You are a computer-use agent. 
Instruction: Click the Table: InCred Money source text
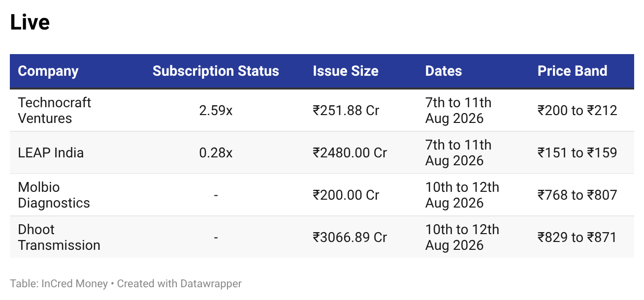pos(59,284)
